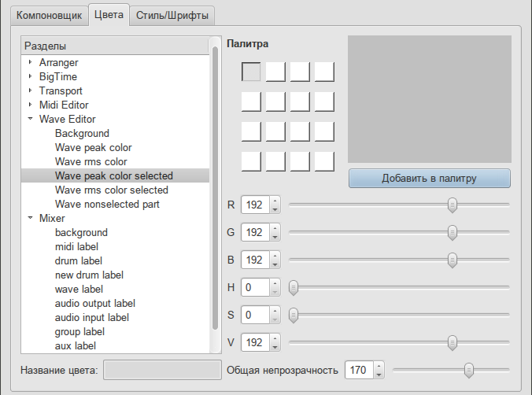Expand the Arranger section
This screenshot has height=395, width=532.
(x=30, y=62)
